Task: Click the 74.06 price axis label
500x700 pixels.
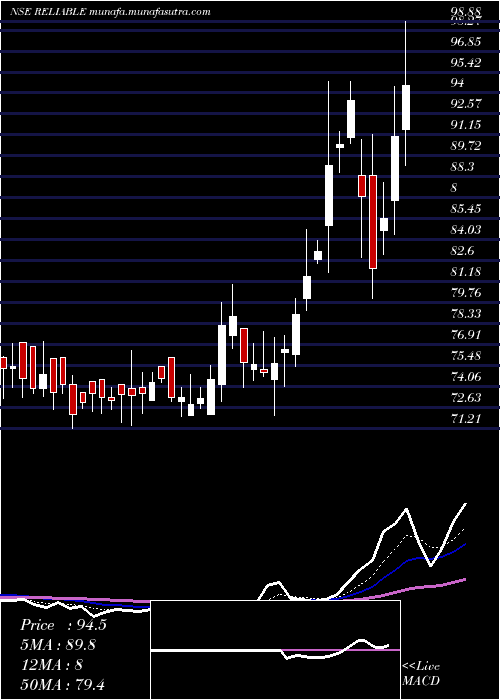Action: click(466, 376)
